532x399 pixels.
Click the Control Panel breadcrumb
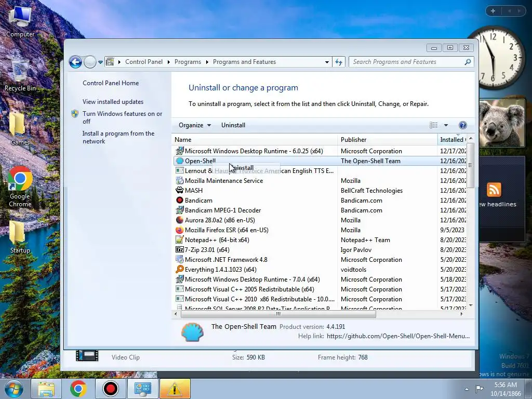click(144, 62)
